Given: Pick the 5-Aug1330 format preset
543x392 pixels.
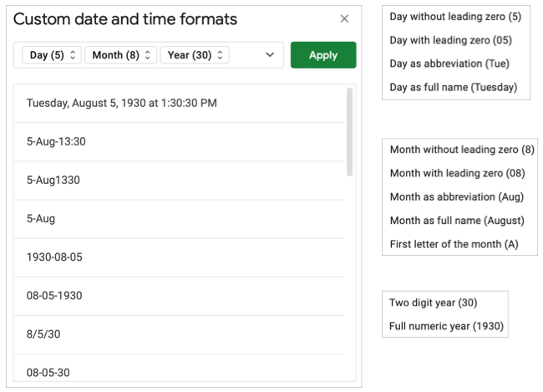Looking at the screenshot, I should [53, 181].
